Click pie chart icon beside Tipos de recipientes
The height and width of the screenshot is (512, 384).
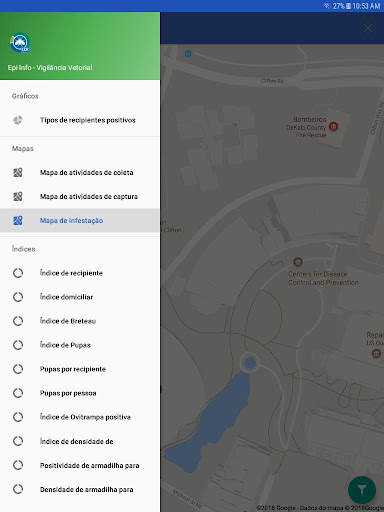coord(18,120)
